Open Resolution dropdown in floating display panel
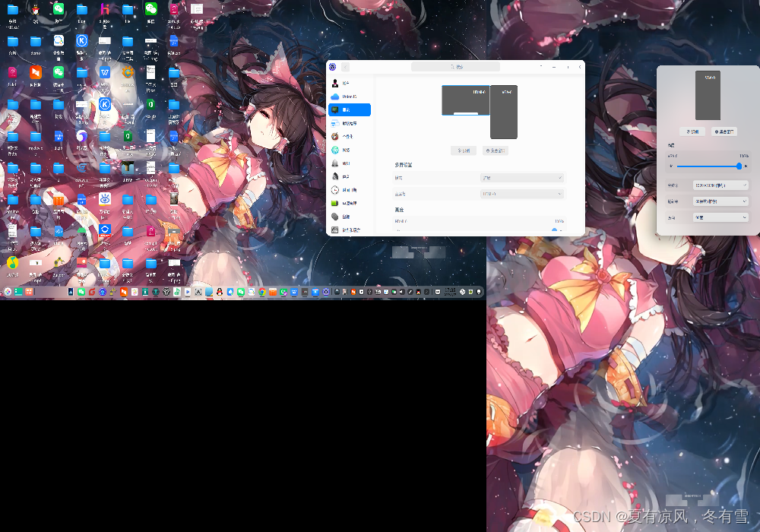The image size is (760, 532). 720,185
